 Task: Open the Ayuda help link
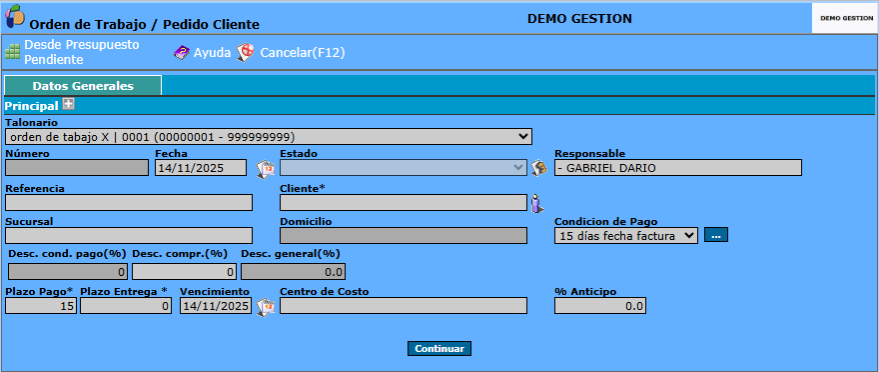(x=212, y=53)
